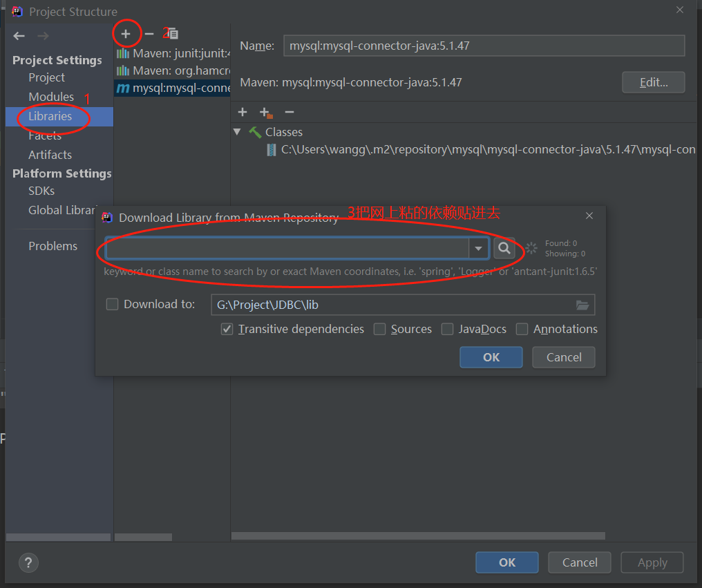Click the library list horizontal scrollbar
The height and width of the screenshot is (588, 702).
143,537
